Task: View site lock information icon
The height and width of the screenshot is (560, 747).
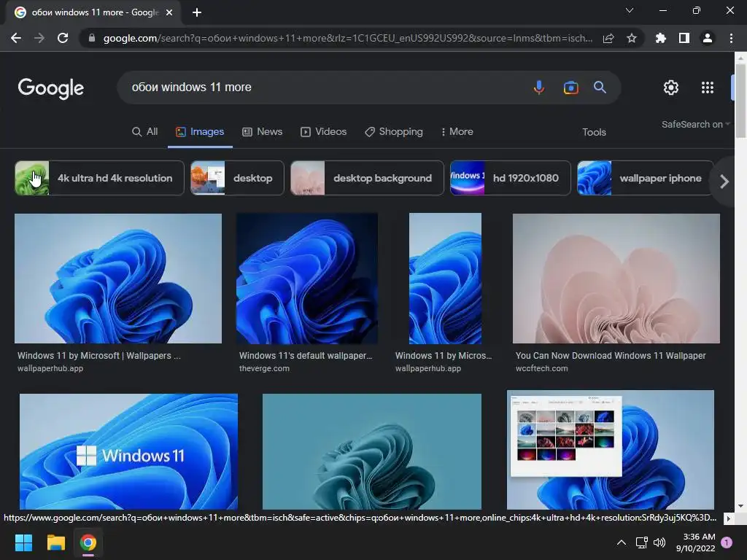Action: 92,38
